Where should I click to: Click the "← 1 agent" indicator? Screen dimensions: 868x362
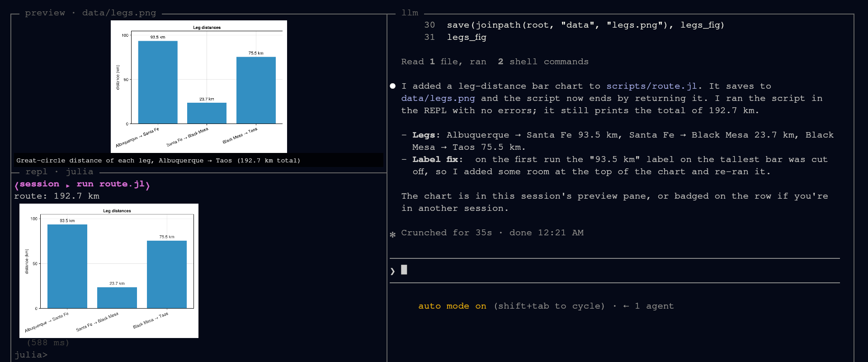point(648,306)
